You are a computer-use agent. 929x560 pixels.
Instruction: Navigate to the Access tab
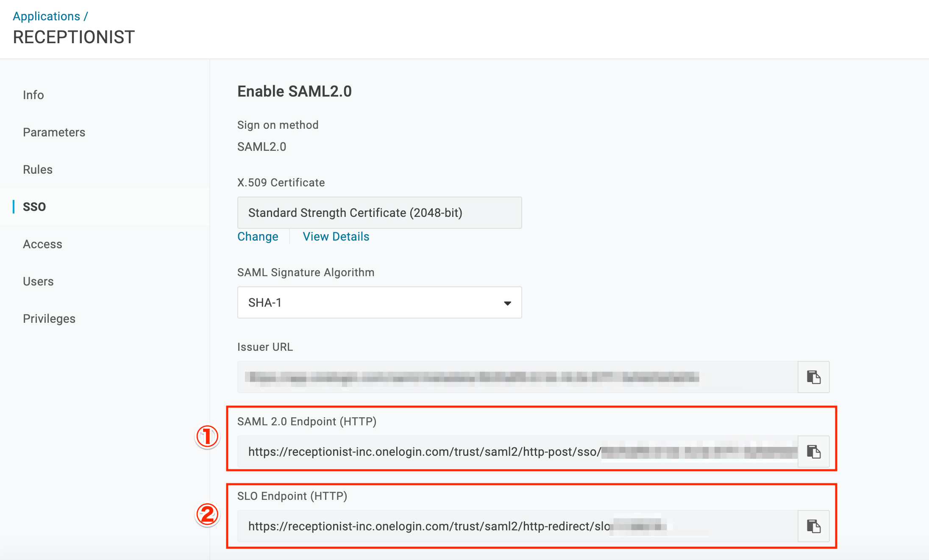coord(42,244)
